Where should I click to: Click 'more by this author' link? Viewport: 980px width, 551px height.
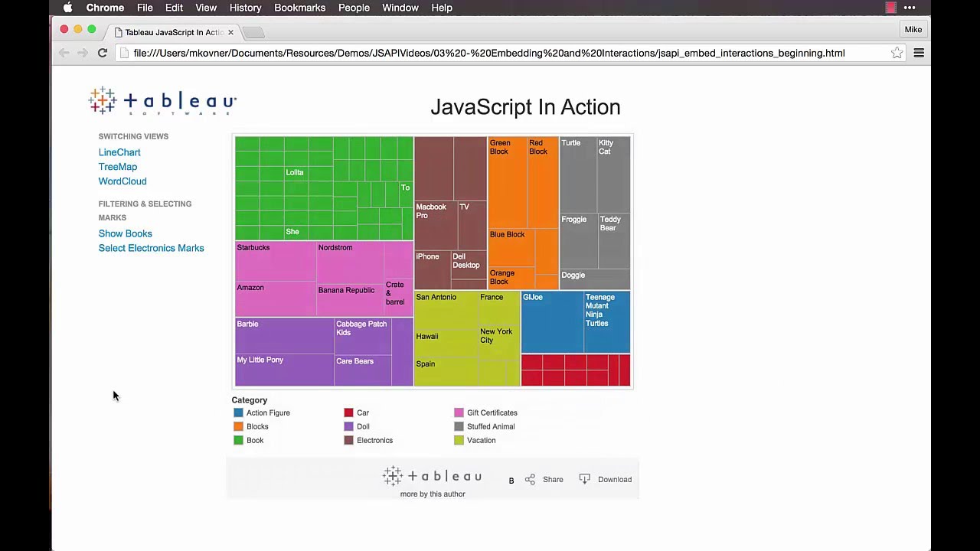433,494
